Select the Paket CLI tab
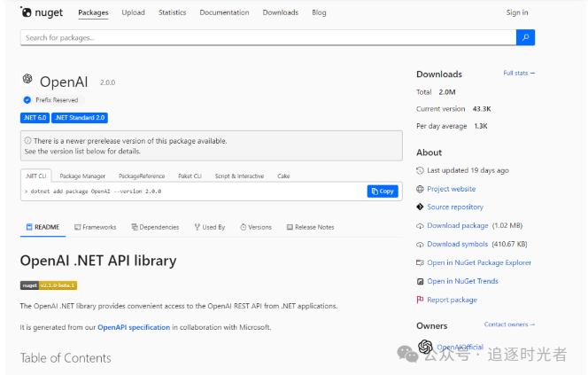 tap(190, 176)
